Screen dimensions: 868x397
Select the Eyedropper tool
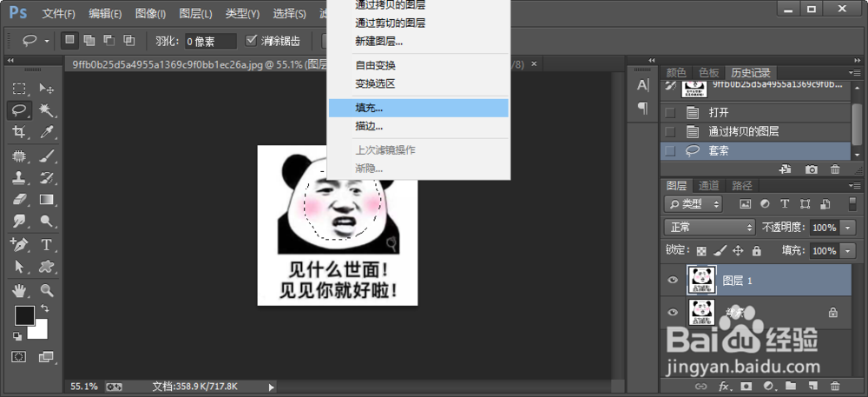pos(47,132)
